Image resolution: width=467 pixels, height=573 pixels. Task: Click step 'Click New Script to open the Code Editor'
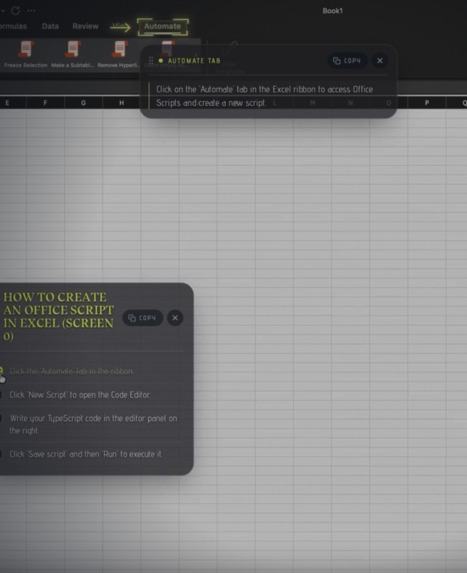(x=79, y=395)
